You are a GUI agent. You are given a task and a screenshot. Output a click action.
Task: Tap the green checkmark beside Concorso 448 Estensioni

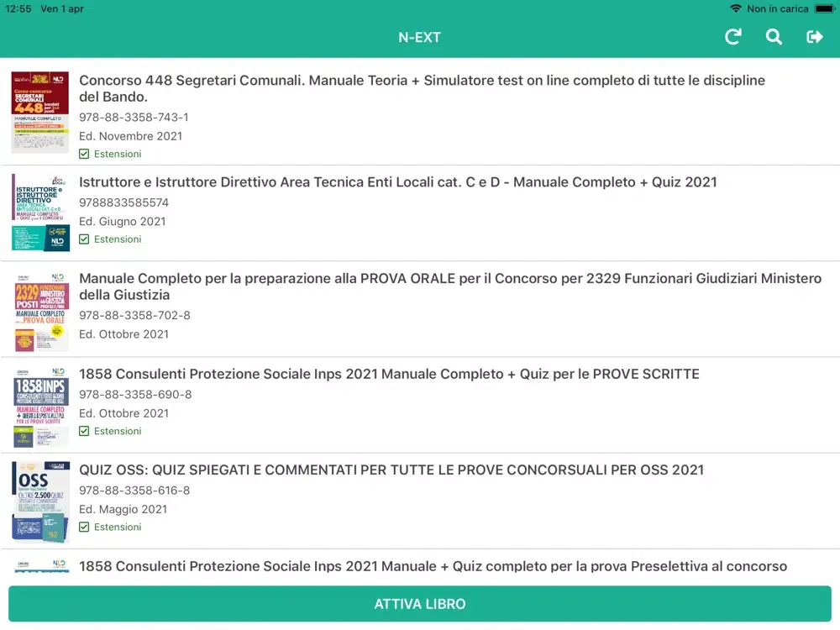(x=84, y=154)
